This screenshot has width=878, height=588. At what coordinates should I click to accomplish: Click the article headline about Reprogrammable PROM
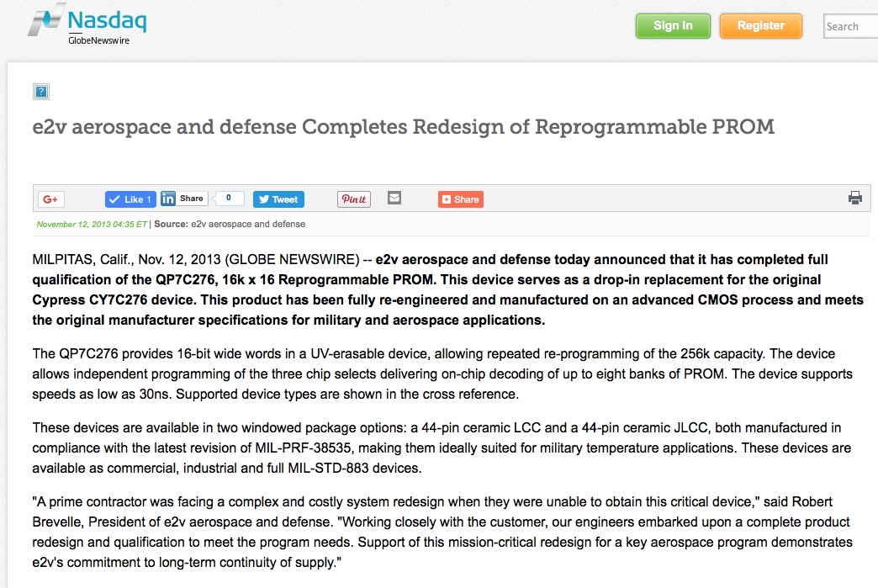(403, 126)
